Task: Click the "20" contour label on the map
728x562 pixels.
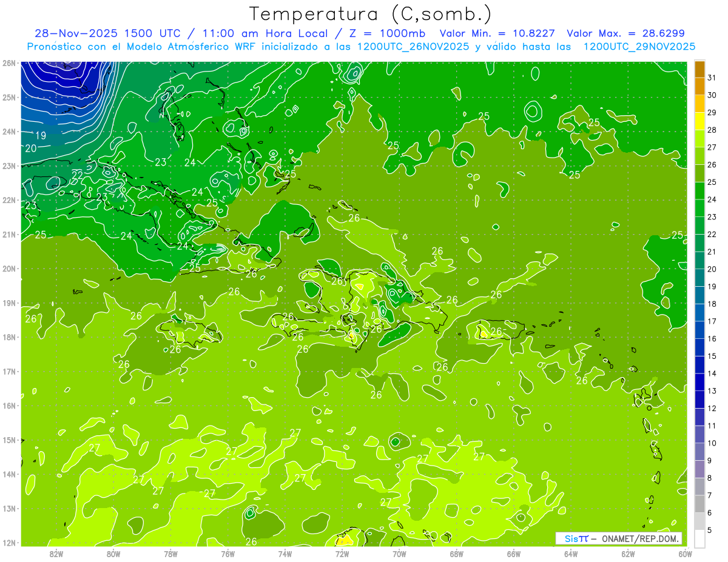Action: pyautogui.click(x=31, y=148)
